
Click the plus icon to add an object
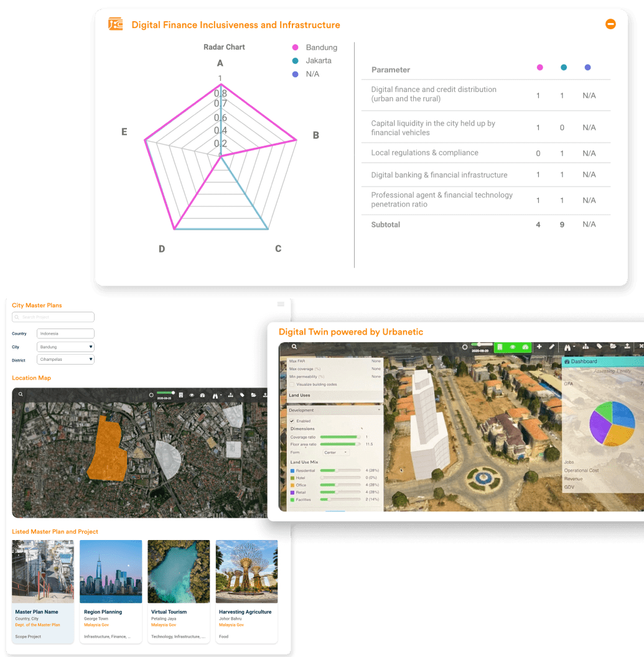(540, 347)
